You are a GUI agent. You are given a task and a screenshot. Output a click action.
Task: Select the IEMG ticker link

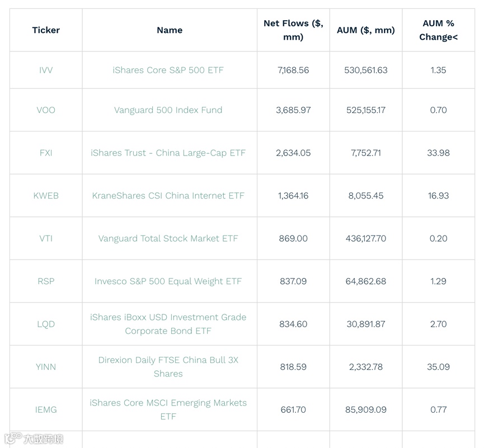point(46,410)
